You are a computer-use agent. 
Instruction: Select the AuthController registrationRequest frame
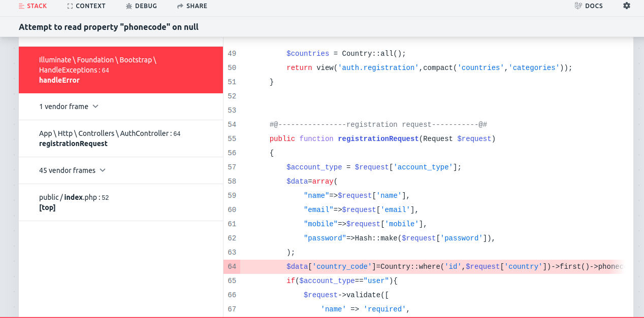click(x=120, y=138)
